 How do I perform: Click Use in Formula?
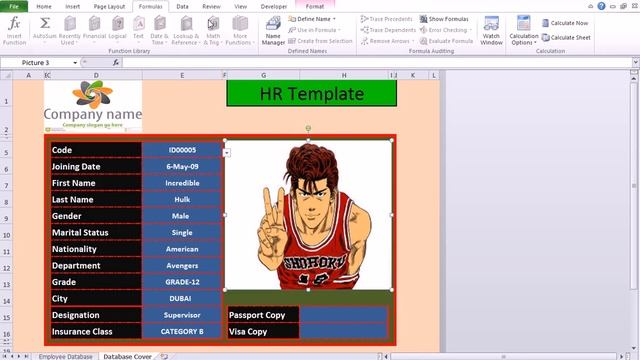click(x=313, y=30)
